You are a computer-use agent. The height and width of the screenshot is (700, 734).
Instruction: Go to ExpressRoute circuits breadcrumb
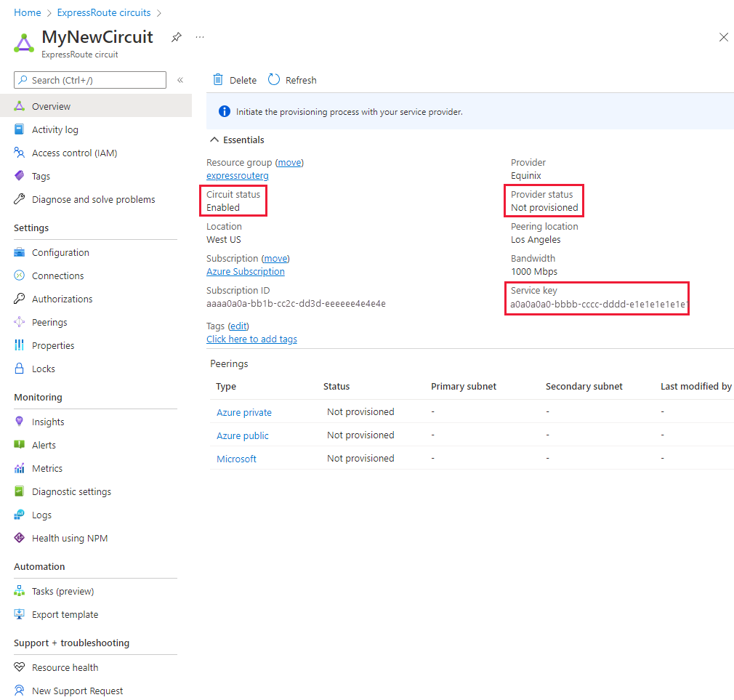(x=104, y=12)
